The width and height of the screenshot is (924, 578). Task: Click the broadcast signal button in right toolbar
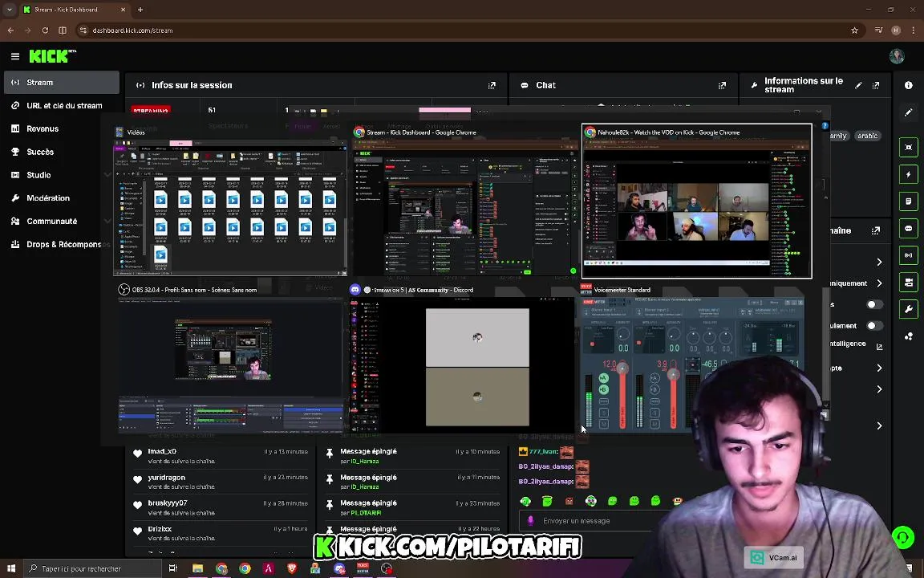908,255
